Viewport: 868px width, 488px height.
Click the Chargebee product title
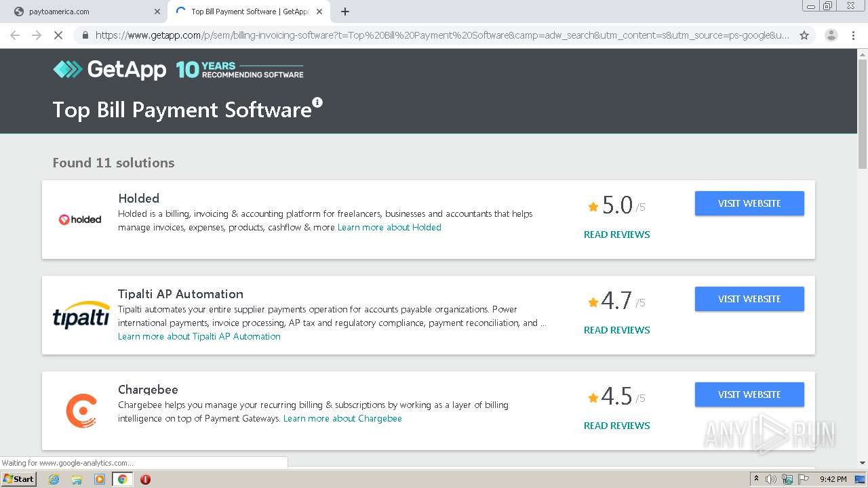click(148, 390)
